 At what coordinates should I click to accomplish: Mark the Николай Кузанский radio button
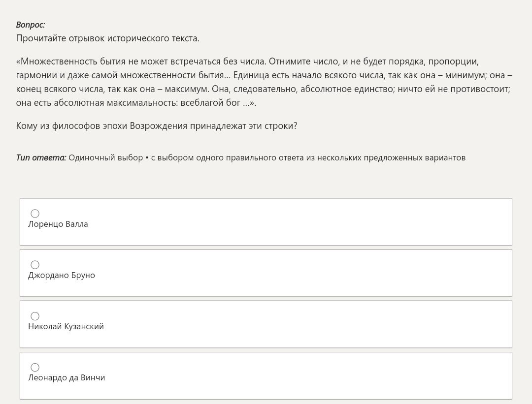coord(35,316)
